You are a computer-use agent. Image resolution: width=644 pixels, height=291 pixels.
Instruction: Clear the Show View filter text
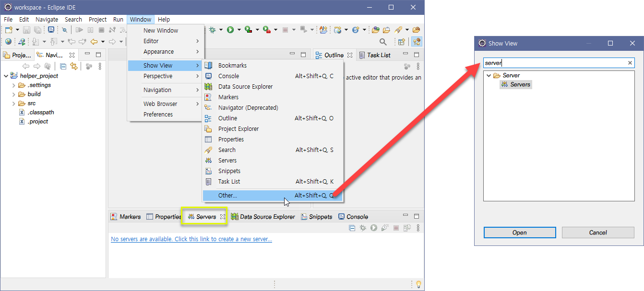[631, 63]
